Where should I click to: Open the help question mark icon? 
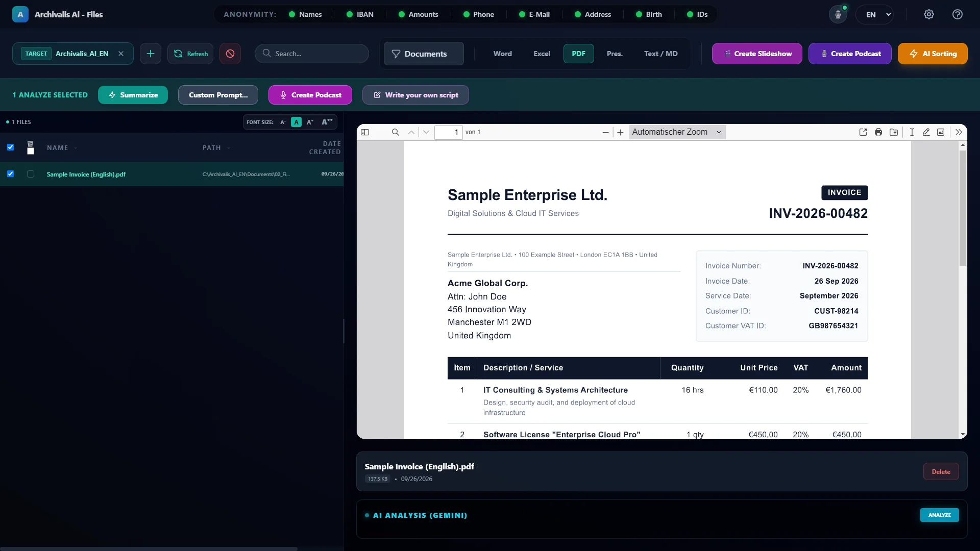(x=958, y=14)
